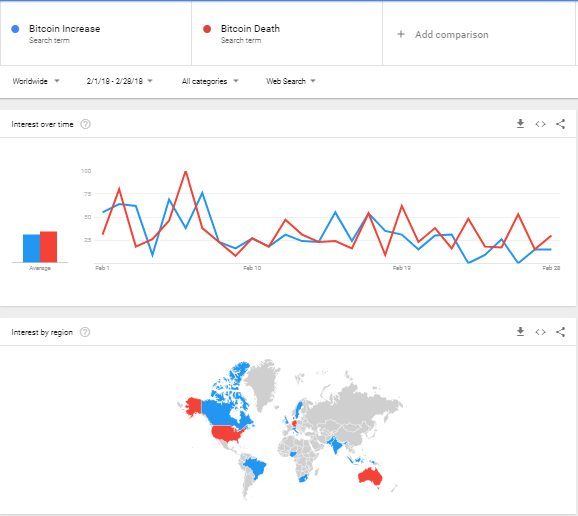
Task: Download the Interest over time chart data
Action: [x=520, y=124]
